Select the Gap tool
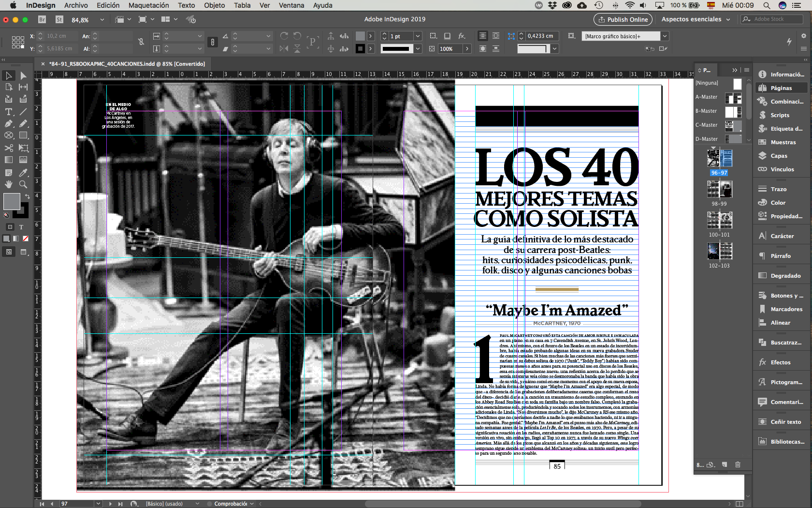Image resolution: width=812 pixels, height=508 pixels. click(23, 87)
